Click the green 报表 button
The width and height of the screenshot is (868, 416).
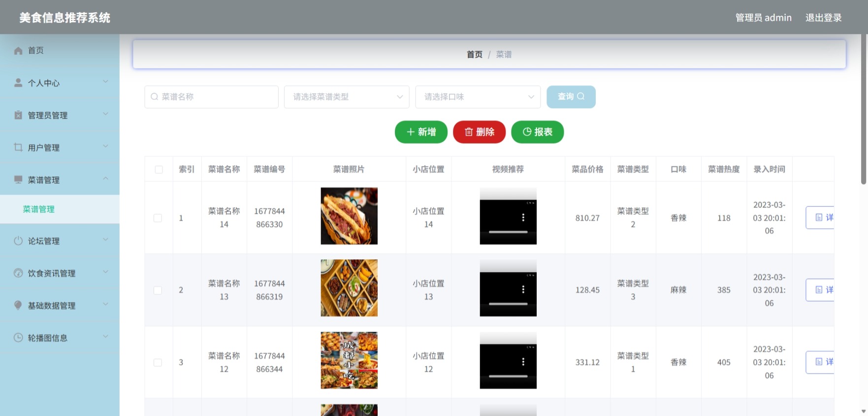pos(537,132)
